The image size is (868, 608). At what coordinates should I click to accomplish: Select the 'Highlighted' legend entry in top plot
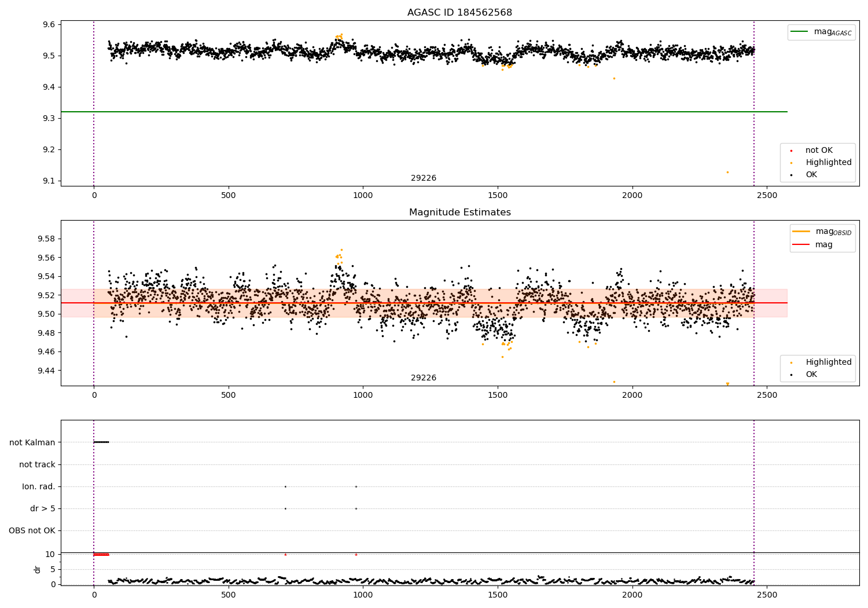coord(821,163)
